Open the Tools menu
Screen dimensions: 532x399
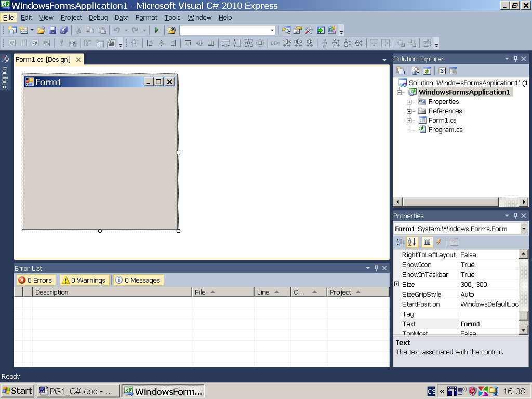click(x=172, y=18)
